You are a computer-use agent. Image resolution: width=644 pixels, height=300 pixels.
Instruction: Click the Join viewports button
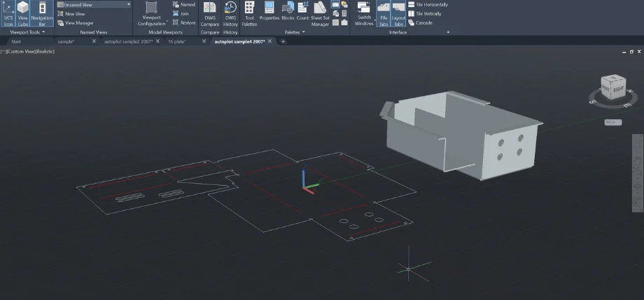[181, 13]
